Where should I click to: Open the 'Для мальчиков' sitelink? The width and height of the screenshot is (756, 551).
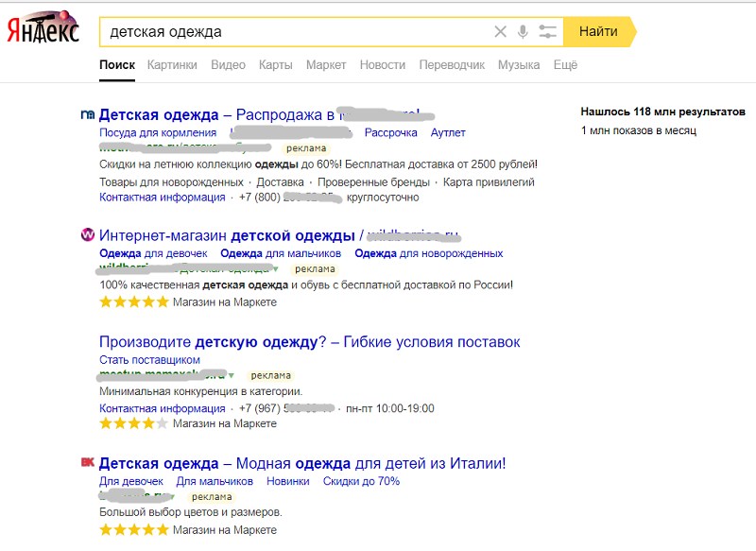pyautogui.click(x=215, y=481)
